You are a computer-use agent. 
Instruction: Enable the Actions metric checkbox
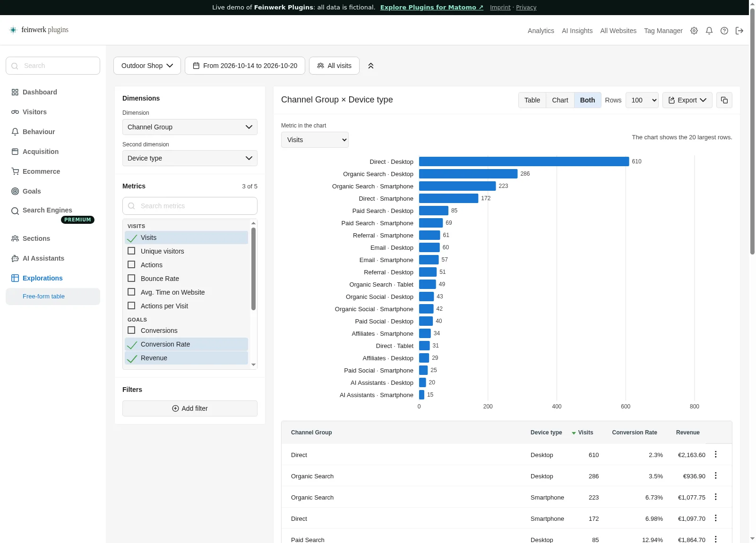(186, 265)
